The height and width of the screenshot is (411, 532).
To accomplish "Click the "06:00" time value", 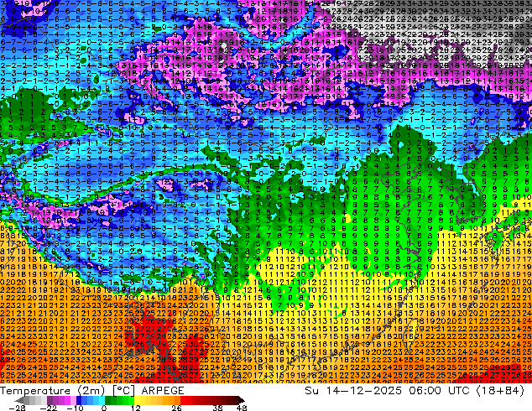I will pos(425,391).
